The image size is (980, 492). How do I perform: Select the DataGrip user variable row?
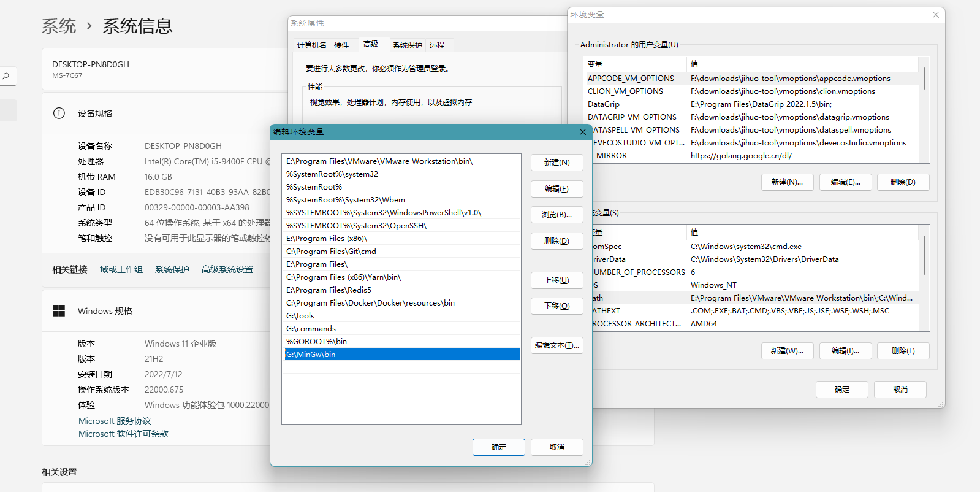752,104
